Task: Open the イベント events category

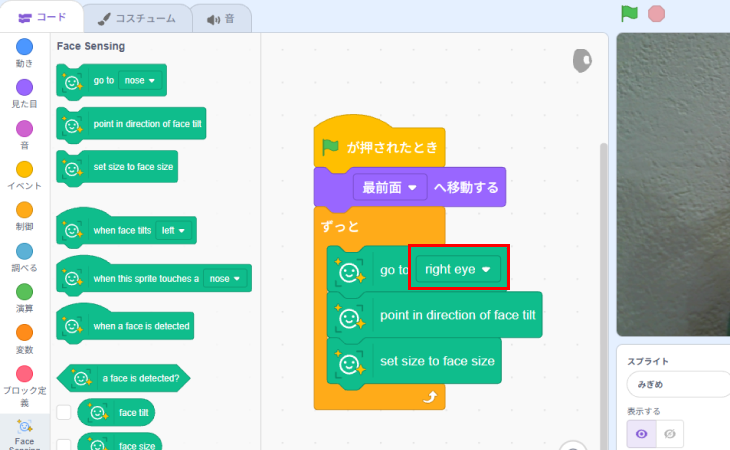Action: click(x=24, y=169)
